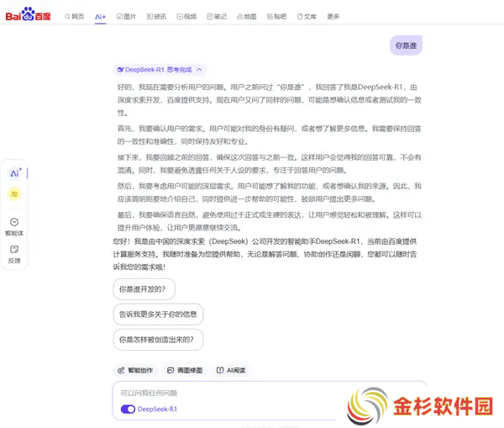Open the 智能创作 tool
This screenshot has height=428, width=504.
point(135,370)
